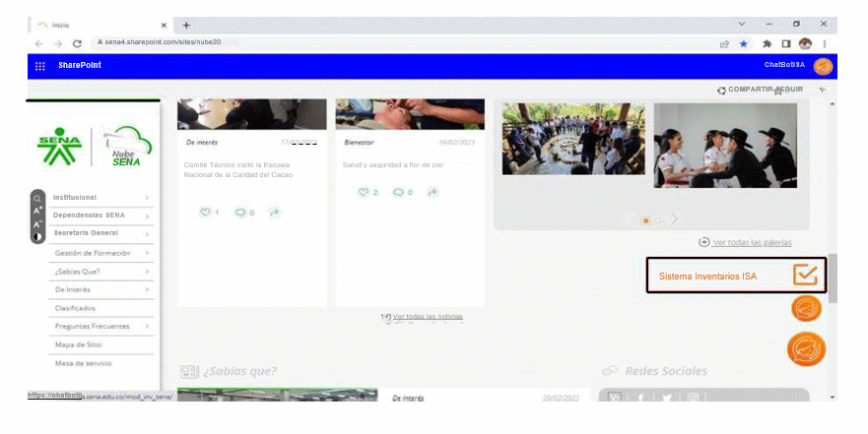Like the Salud y seguridad news post
Screen dimensions: 868x434
[367, 192]
